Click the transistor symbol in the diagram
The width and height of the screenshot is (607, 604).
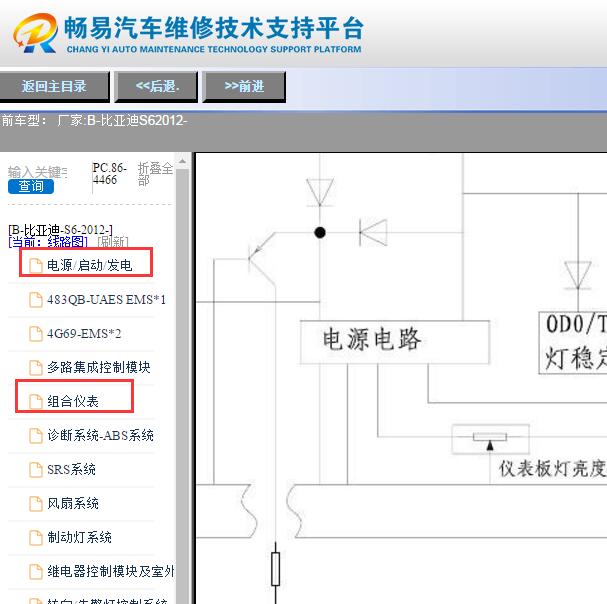coord(262,258)
